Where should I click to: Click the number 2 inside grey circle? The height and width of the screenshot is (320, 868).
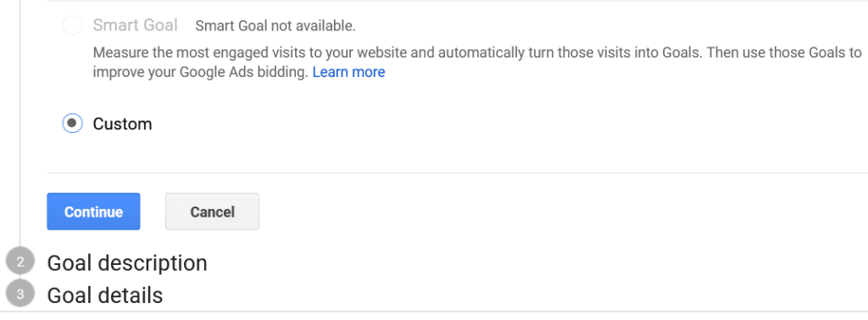[x=20, y=262]
